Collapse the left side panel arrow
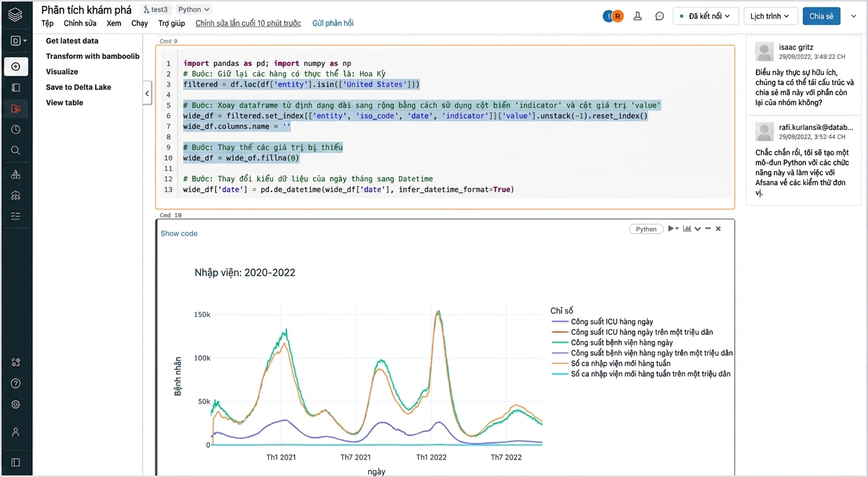 coord(147,94)
